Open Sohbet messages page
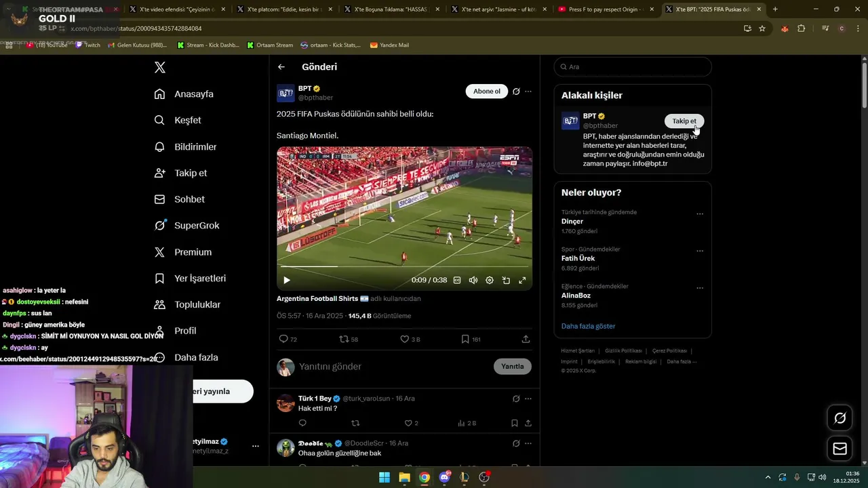Image resolution: width=868 pixels, height=488 pixels. point(180,199)
